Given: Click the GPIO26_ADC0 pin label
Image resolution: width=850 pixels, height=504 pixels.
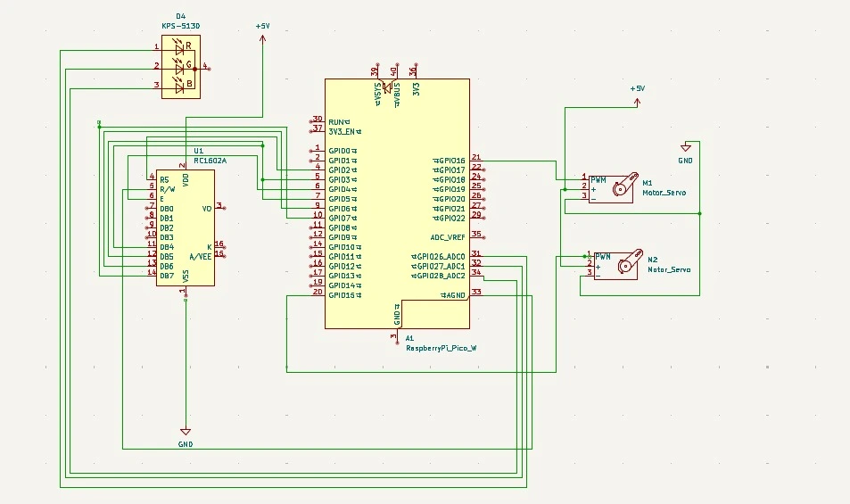Looking at the screenshot, I should 438,256.
